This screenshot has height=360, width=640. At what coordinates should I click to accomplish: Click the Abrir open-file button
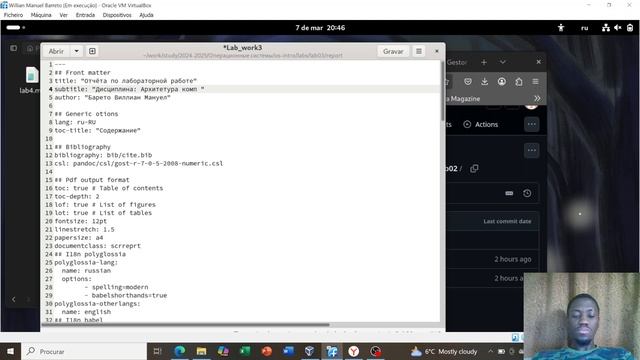[56, 51]
